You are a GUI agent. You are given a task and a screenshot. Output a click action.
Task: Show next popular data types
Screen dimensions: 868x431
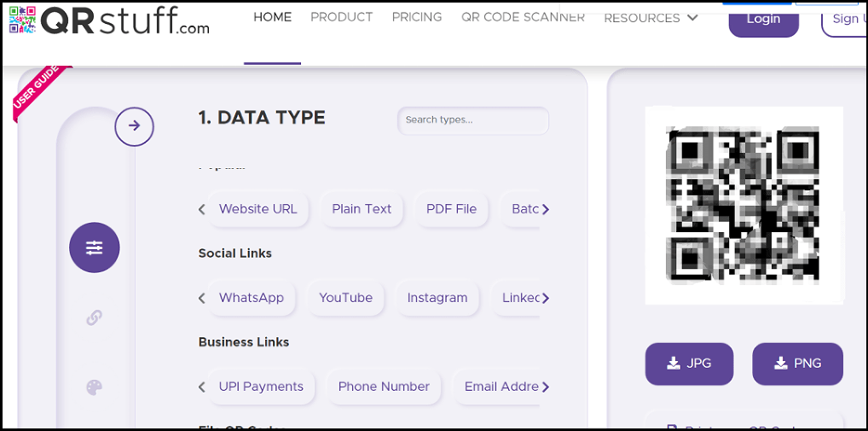coord(546,209)
